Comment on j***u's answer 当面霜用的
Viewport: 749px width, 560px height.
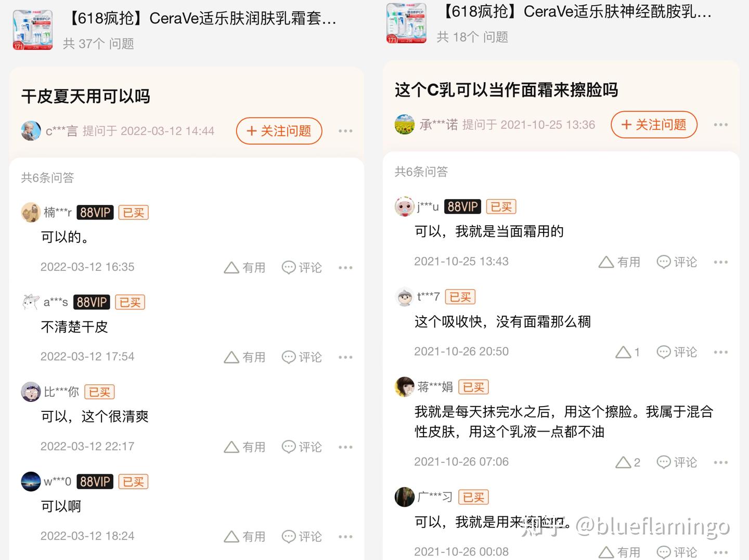[x=677, y=262]
